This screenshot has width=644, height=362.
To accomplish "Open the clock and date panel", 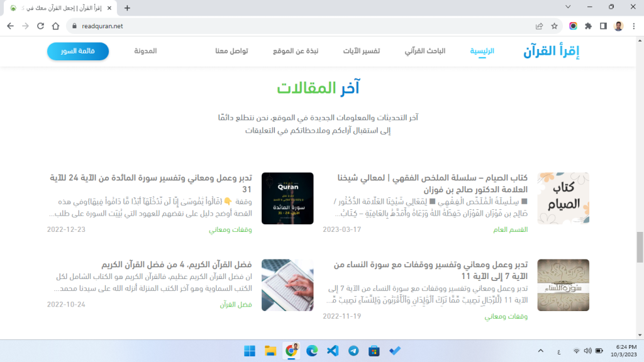I will [x=623, y=351].
